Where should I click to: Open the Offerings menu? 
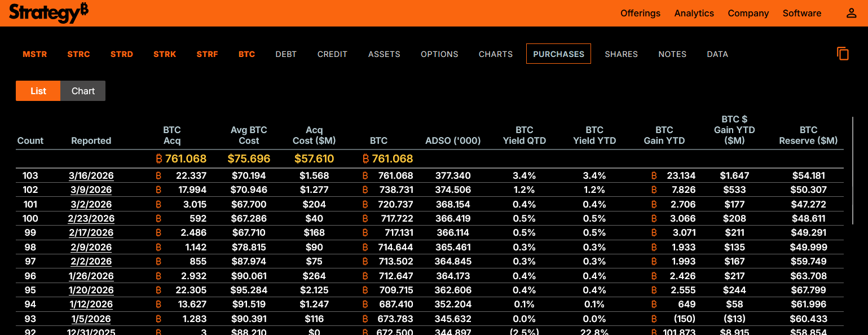(640, 14)
